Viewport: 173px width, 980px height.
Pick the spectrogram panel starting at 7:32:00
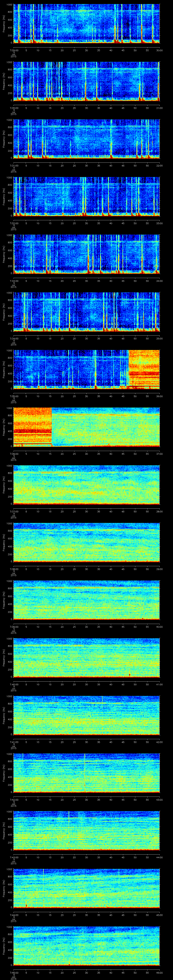[87, 197]
